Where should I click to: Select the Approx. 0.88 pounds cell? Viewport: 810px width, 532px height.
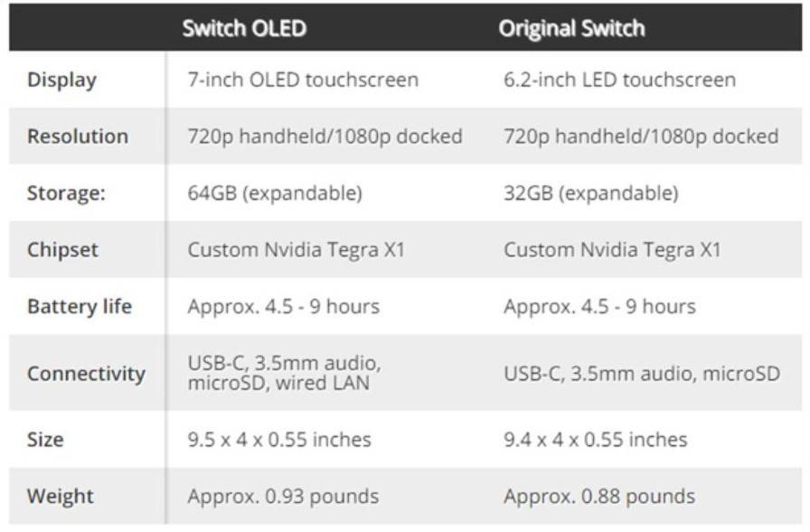(599, 496)
